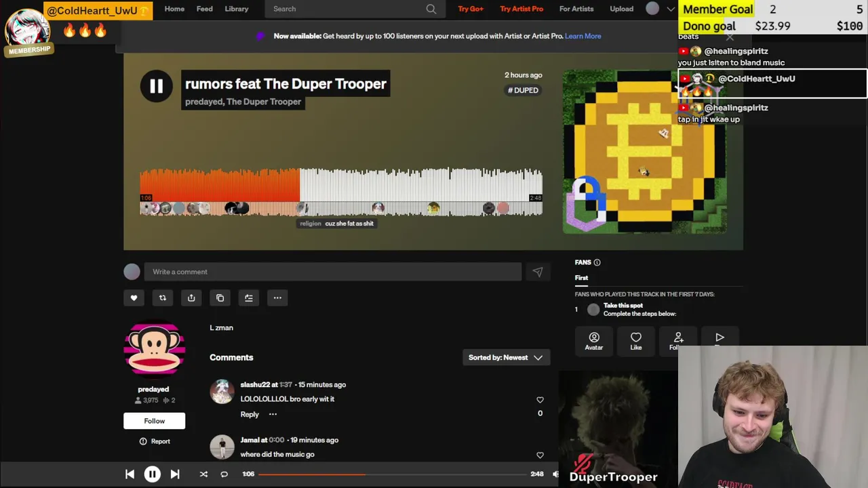
Task: Open The Duper Trooper artist link
Action: [264, 102]
